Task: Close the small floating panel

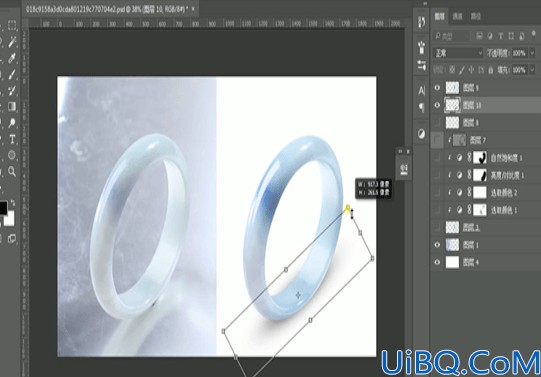Action: pyautogui.click(x=408, y=151)
